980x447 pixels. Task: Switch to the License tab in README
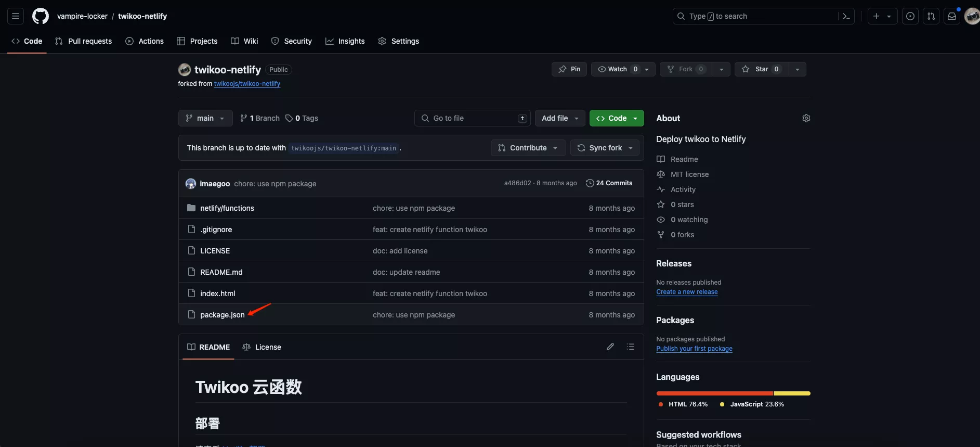click(x=262, y=347)
